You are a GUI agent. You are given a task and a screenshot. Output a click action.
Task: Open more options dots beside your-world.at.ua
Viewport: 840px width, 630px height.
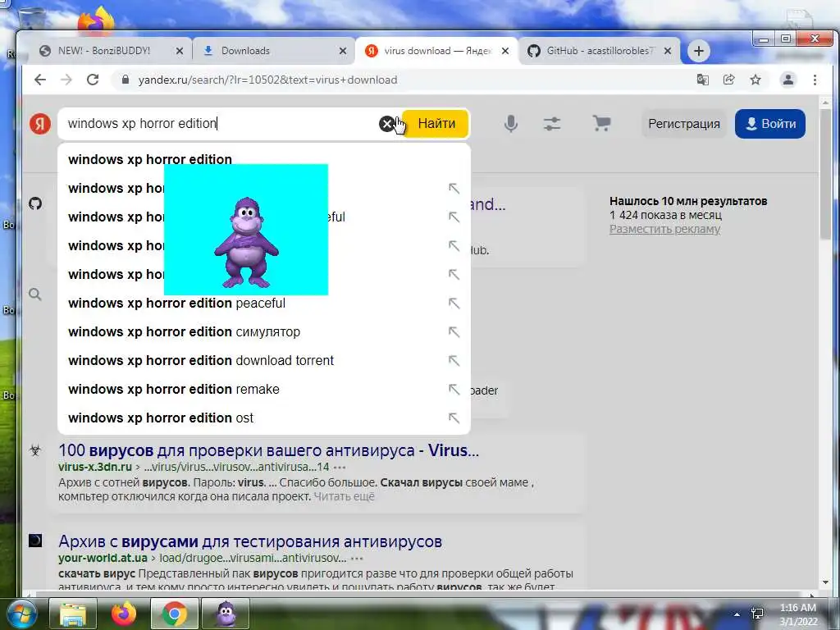(x=357, y=558)
